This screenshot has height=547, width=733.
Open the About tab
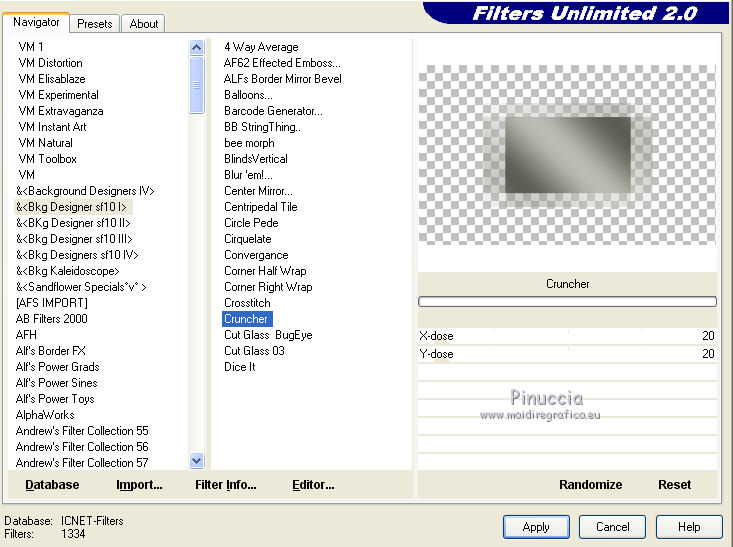pos(144,23)
